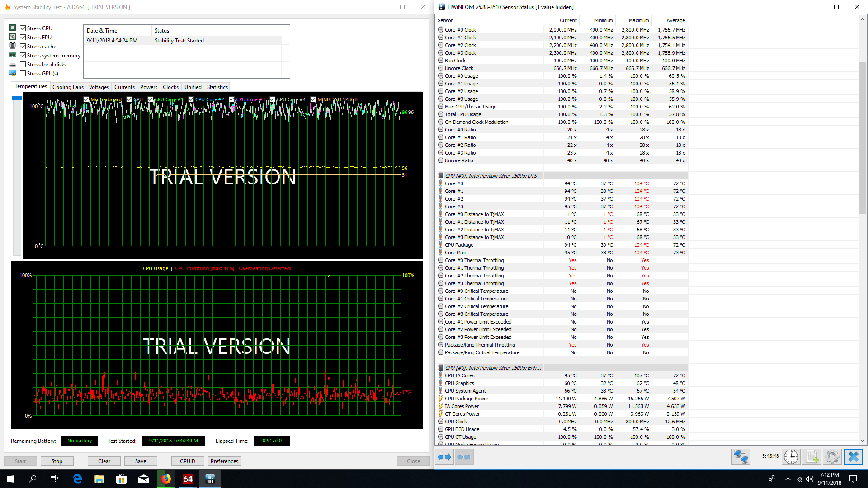Reset HWiNFO clock timer icon

(x=791, y=457)
